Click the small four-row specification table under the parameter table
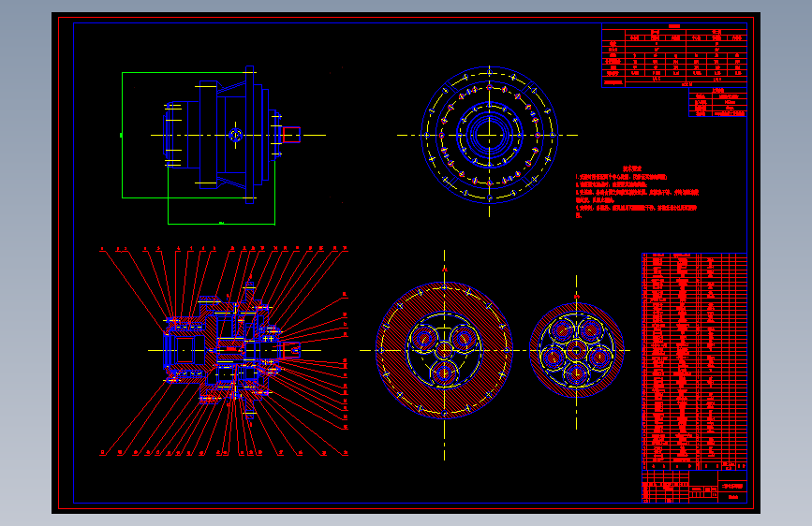812x526 pixels. pos(717,102)
